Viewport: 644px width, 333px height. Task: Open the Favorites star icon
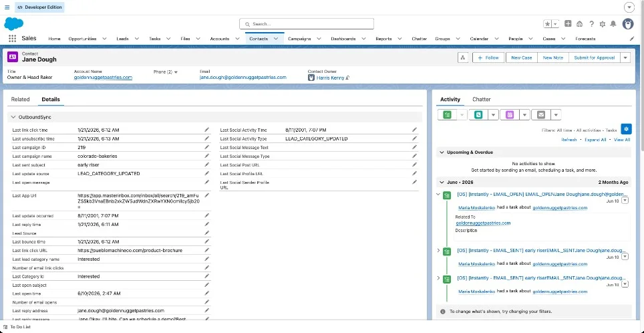[548, 24]
